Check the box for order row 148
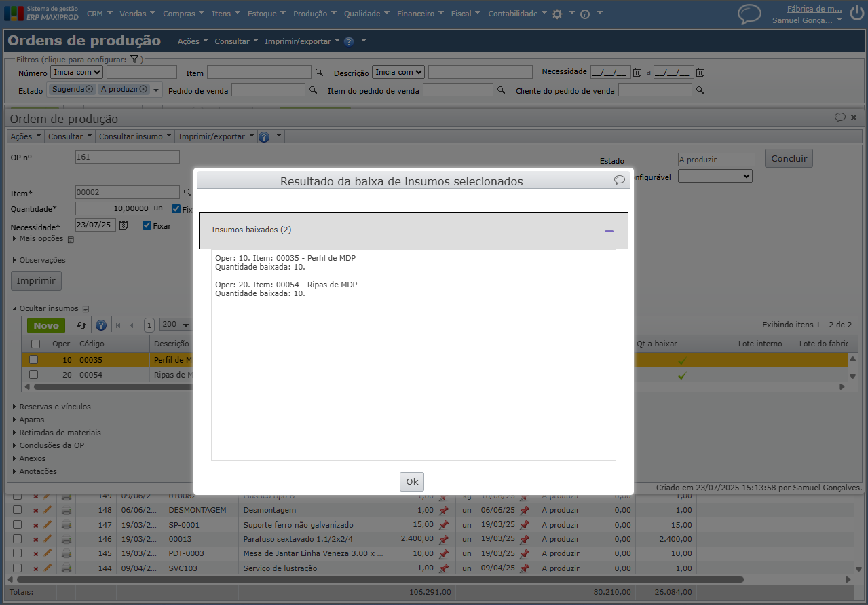 tap(18, 510)
